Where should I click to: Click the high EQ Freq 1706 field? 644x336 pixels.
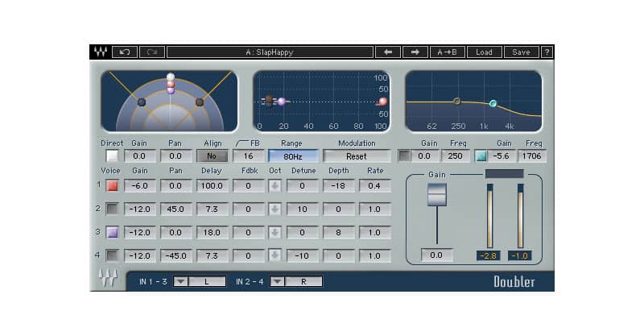pyautogui.click(x=532, y=156)
